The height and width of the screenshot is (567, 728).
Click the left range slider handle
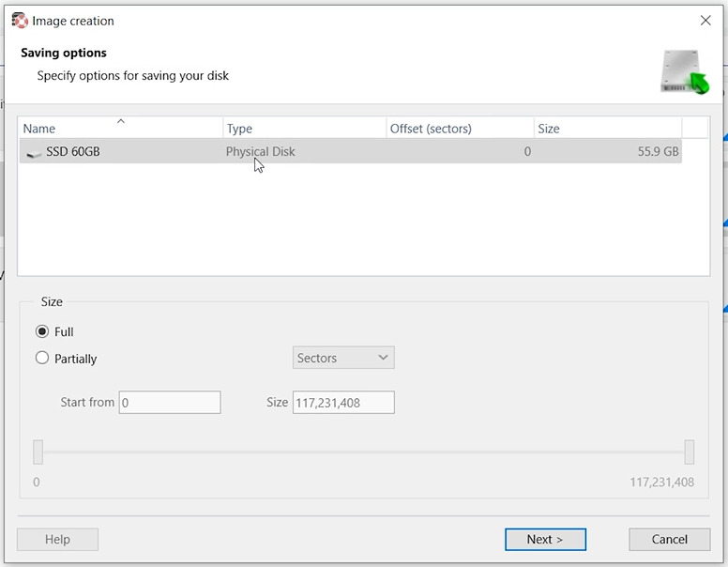38,452
